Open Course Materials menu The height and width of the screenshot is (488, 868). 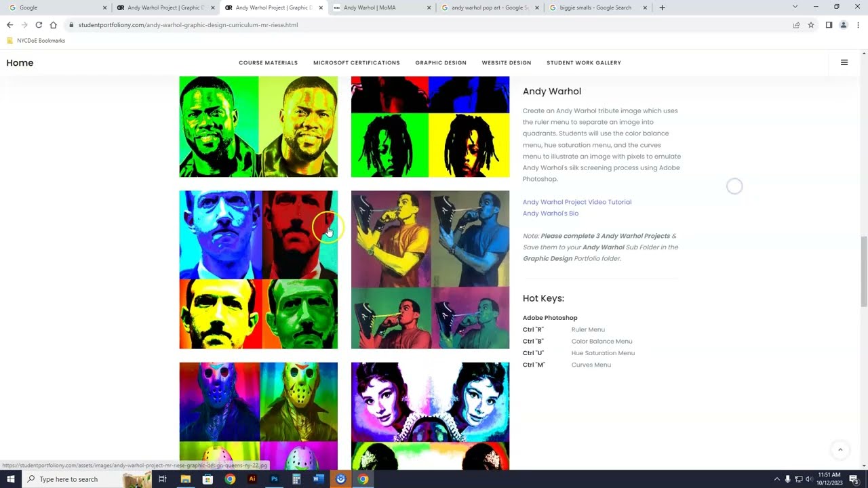coord(268,63)
